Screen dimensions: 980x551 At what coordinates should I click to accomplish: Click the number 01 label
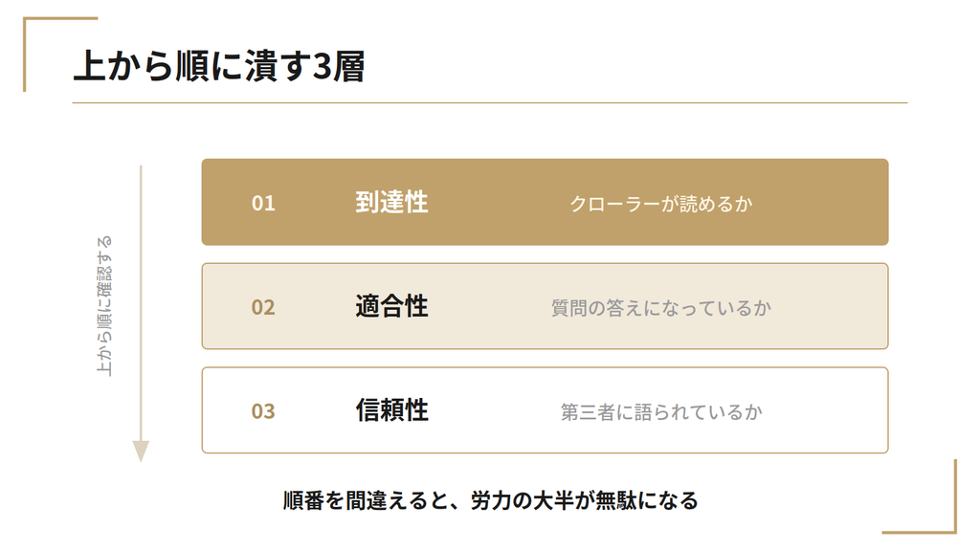[263, 203]
